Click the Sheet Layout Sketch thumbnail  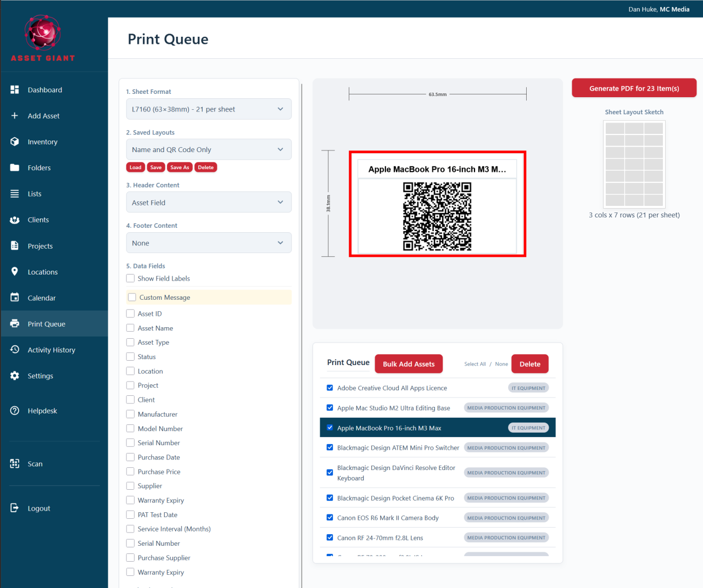pos(634,164)
